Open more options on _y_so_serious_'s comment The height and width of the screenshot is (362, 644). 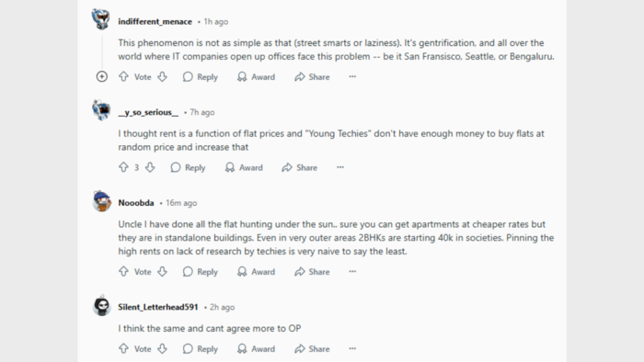click(x=340, y=167)
